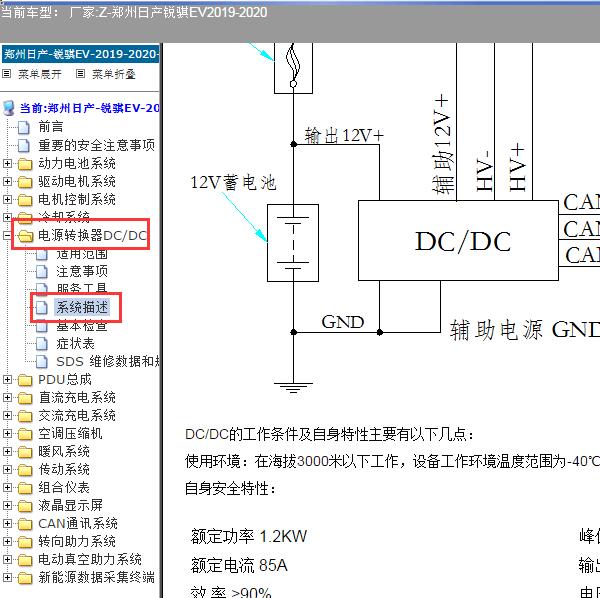Select the 新能源数据采集终端 folder label
This screenshot has width=600, height=598.
(96, 577)
